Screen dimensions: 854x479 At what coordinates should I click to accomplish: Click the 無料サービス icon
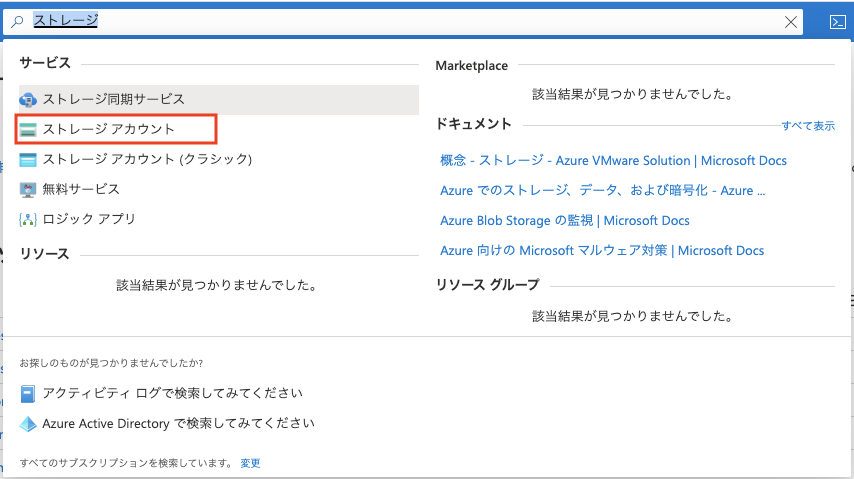(28, 190)
